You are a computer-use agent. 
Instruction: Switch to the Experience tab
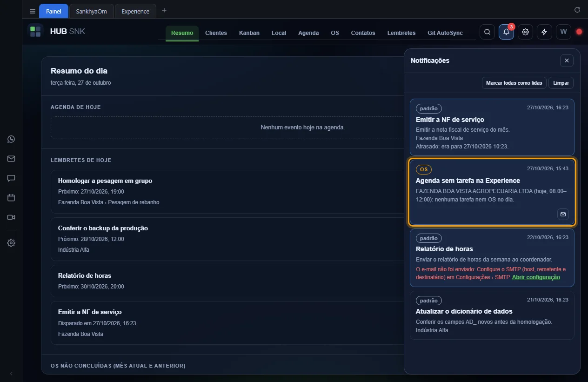click(135, 11)
